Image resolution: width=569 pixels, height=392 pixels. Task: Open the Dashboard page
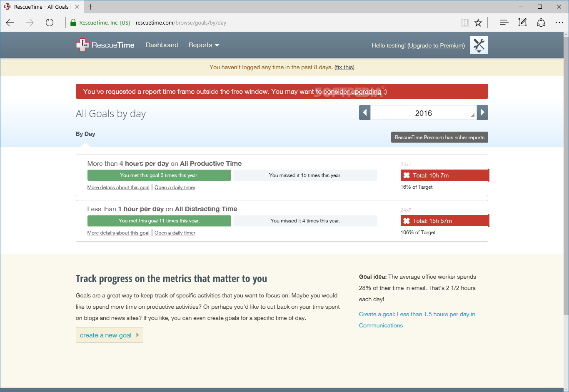[x=162, y=45]
